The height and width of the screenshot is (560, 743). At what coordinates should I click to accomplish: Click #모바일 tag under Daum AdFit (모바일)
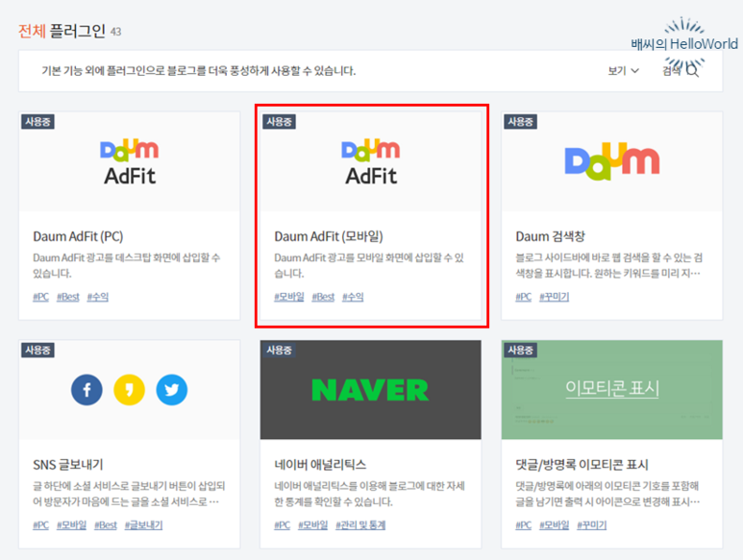[289, 297]
